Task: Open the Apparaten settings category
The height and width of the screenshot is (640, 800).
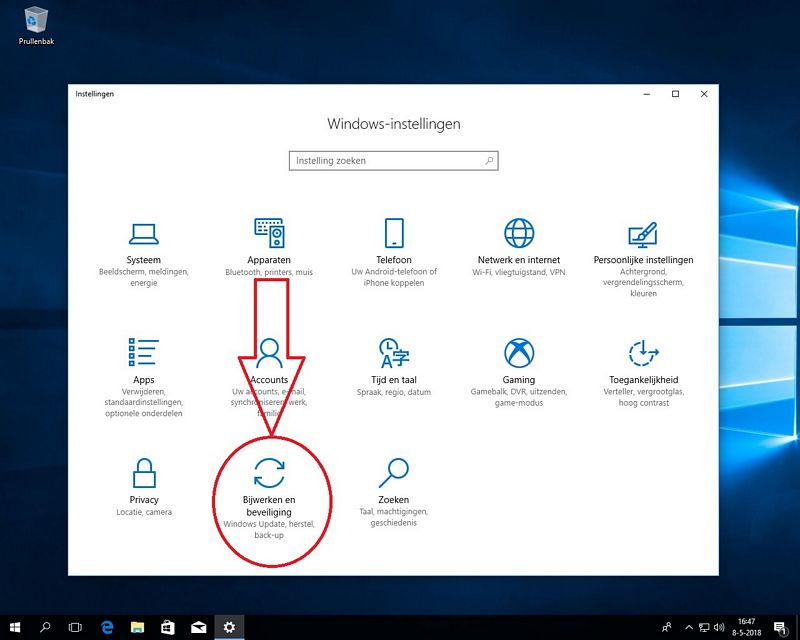Action: tap(269, 249)
